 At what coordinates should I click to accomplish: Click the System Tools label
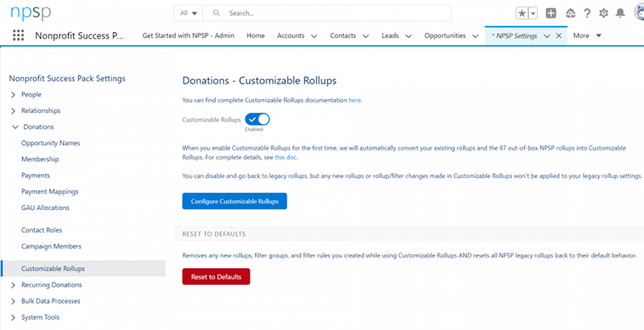(40, 317)
